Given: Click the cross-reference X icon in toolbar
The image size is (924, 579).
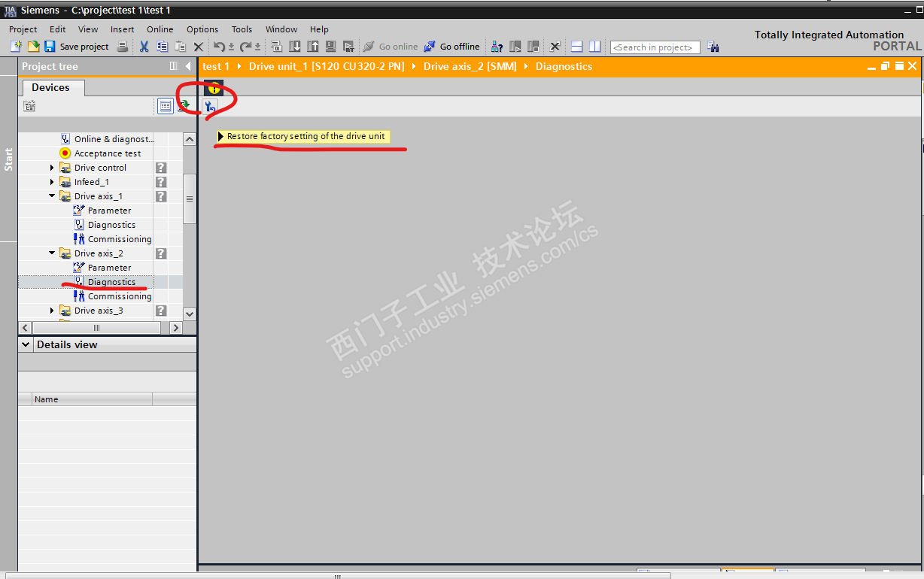Looking at the screenshot, I should (x=555, y=47).
